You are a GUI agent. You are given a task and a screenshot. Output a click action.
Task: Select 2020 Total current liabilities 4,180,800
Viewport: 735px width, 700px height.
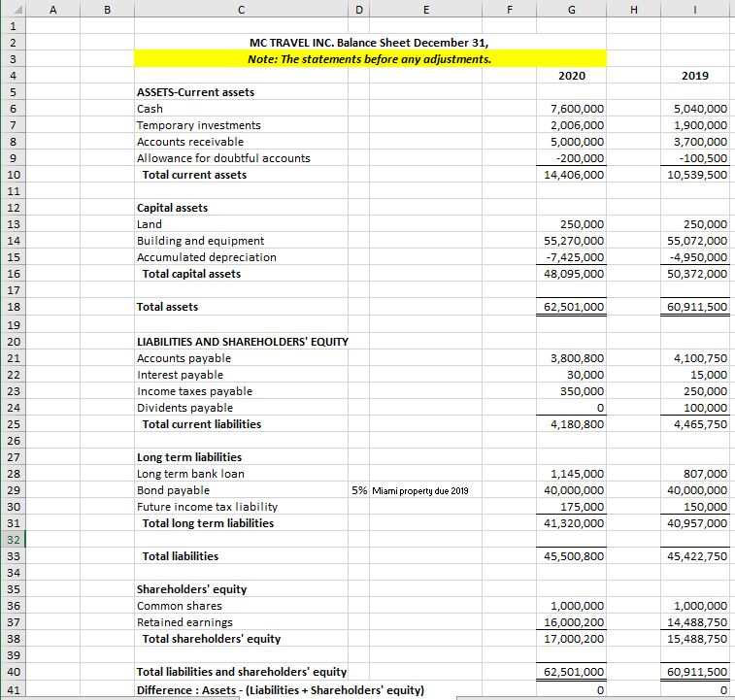pos(572,424)
